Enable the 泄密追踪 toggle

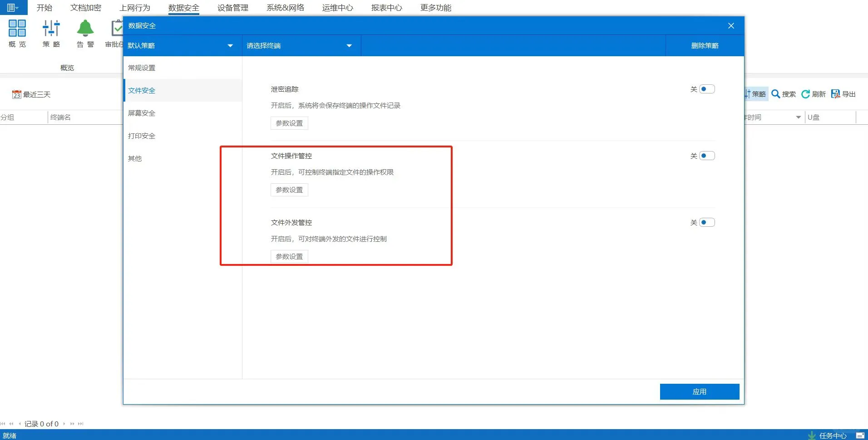[x=706, y=89]
